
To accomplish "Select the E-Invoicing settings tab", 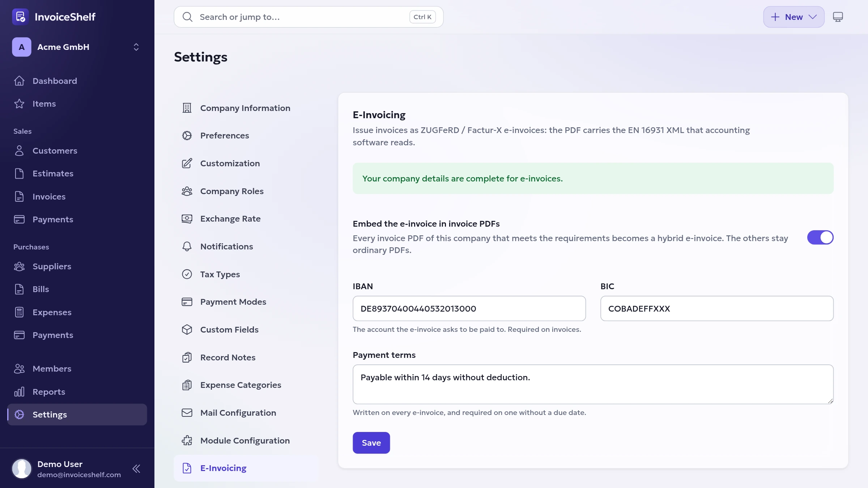I will [x=246, y=468].
